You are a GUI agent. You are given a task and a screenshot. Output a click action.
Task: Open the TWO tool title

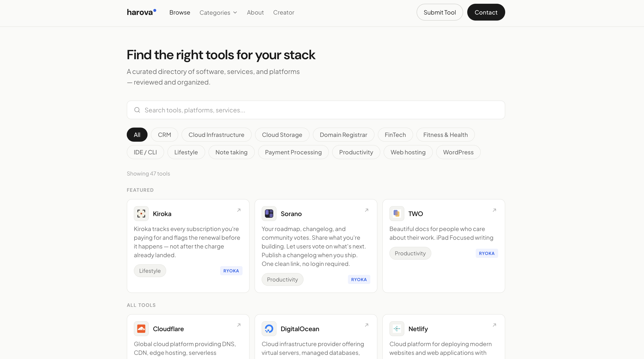pos(416,214)
